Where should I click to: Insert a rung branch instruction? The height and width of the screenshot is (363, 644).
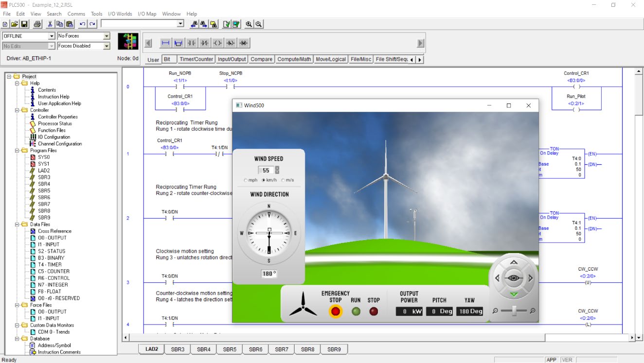[x=179, y=43]
